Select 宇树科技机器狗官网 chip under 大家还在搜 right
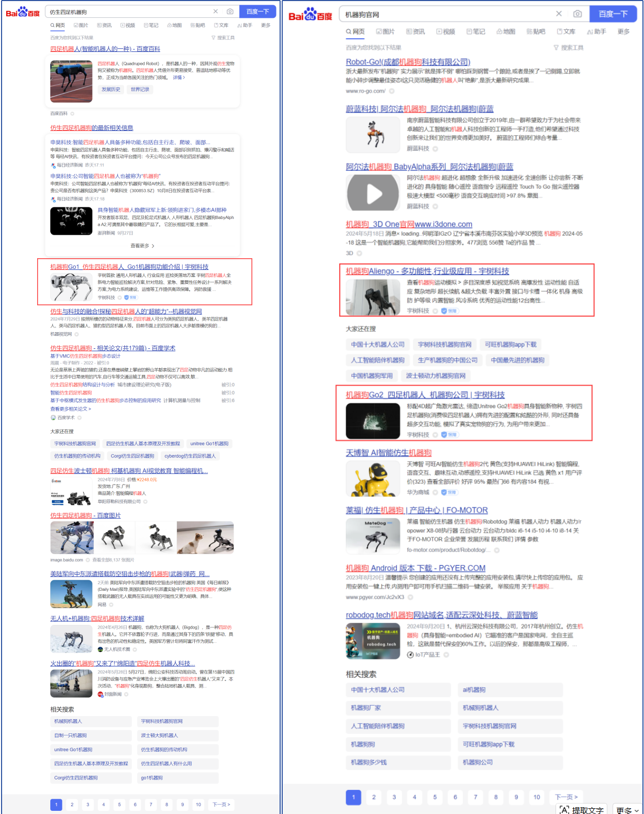The width and height of the screenshot is (644, 814). (445, 345)
